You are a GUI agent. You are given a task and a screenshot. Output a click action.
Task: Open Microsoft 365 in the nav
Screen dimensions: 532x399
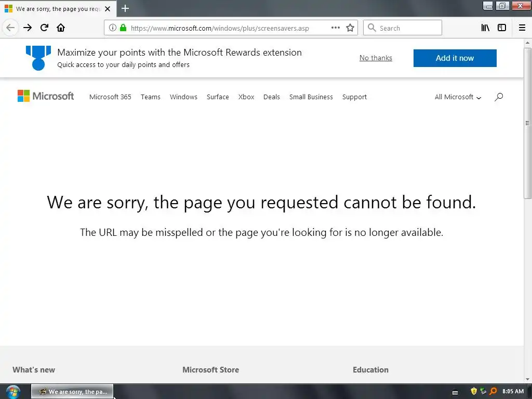click(x=110, y=97)
